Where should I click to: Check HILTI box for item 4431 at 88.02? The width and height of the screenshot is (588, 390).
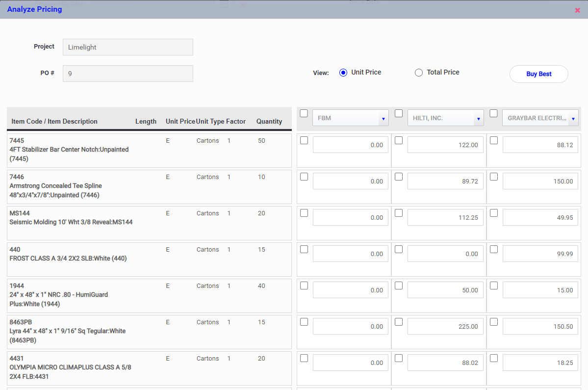pyautogui.click(x=399, y=359)
